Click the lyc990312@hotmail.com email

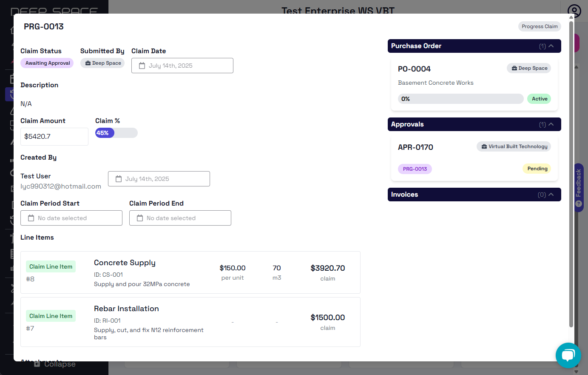pyautogui.click(x=61, y=186)
